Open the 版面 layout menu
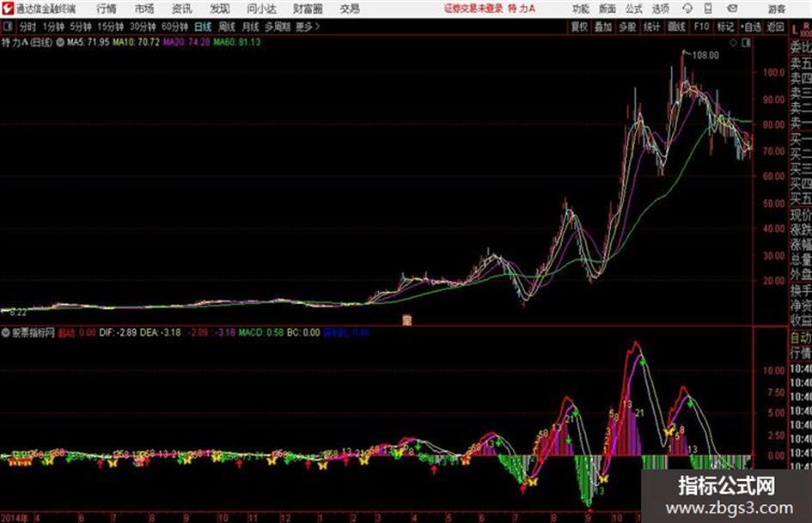This screenshot has width=812, height=523. coord(607,9)
